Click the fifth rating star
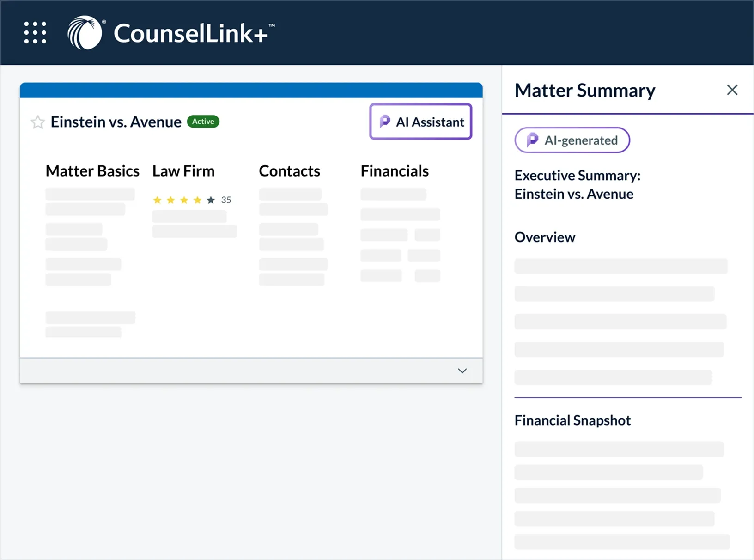Screen dimensions: 754x560 pos(211,200)
